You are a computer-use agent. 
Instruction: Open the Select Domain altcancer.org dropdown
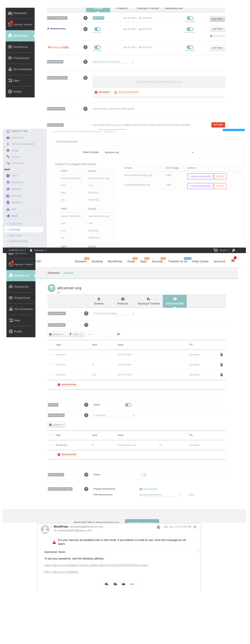(x=148, y=152)
